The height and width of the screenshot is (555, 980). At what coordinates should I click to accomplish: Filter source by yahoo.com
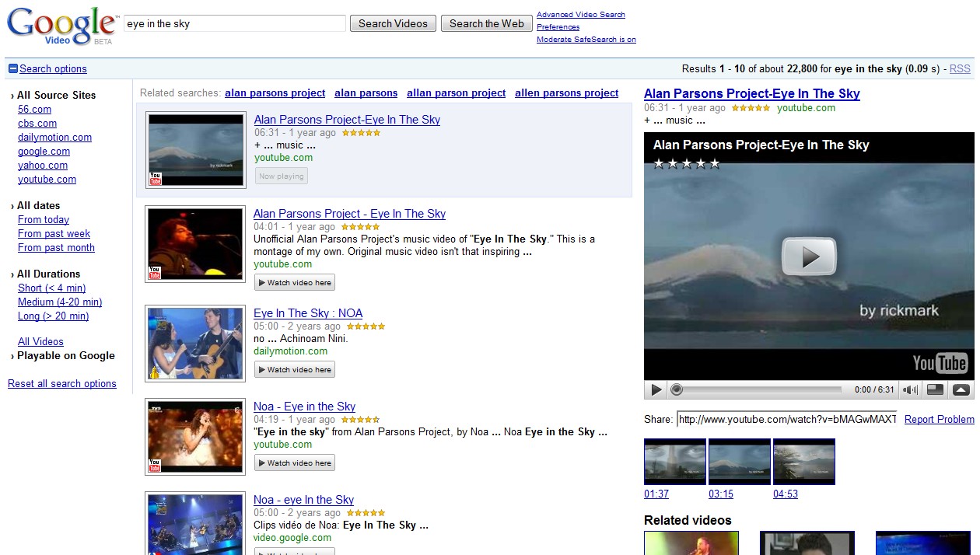coord(43,166)
